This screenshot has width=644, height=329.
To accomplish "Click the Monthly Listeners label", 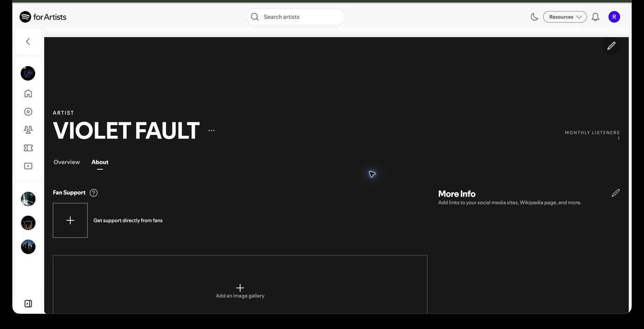I will [x=592, y=133].
